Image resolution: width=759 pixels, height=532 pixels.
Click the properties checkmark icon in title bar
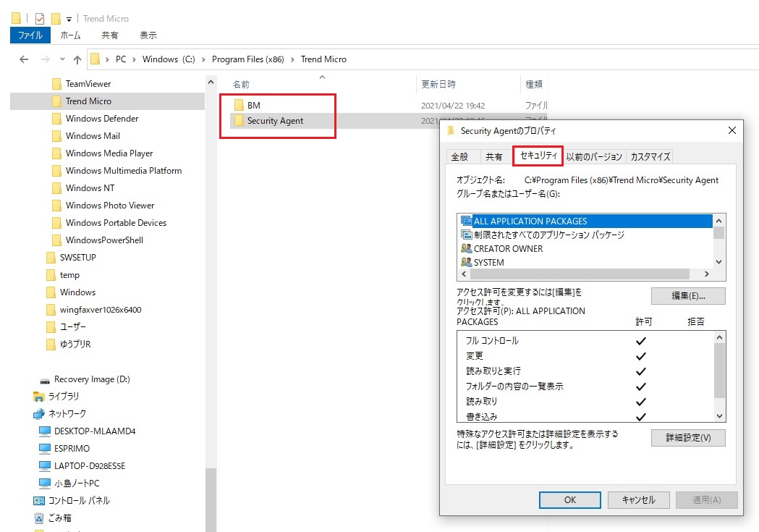click(x=40, y=18)
